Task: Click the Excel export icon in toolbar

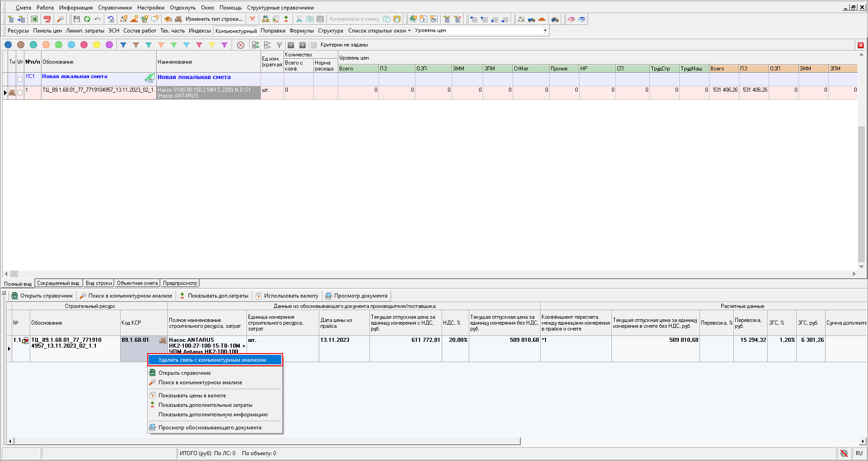Action: pyautogui.click(x=34, y=19)
